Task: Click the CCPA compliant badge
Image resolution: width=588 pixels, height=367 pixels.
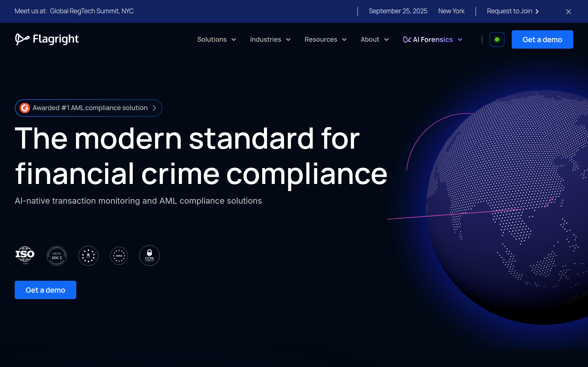Action: pyautogui.click(x=150, y=256)
